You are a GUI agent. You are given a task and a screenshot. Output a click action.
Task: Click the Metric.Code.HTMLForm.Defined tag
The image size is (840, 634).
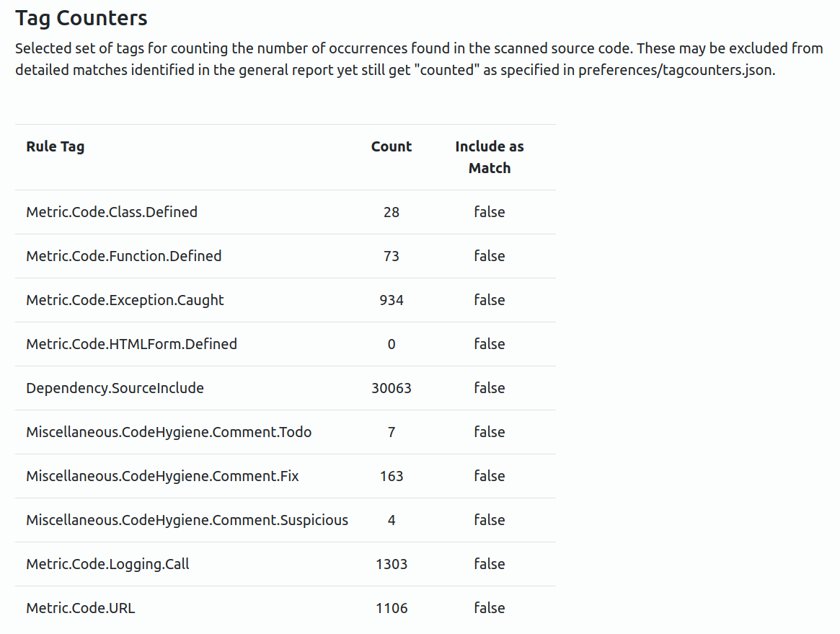pos(131,344)
